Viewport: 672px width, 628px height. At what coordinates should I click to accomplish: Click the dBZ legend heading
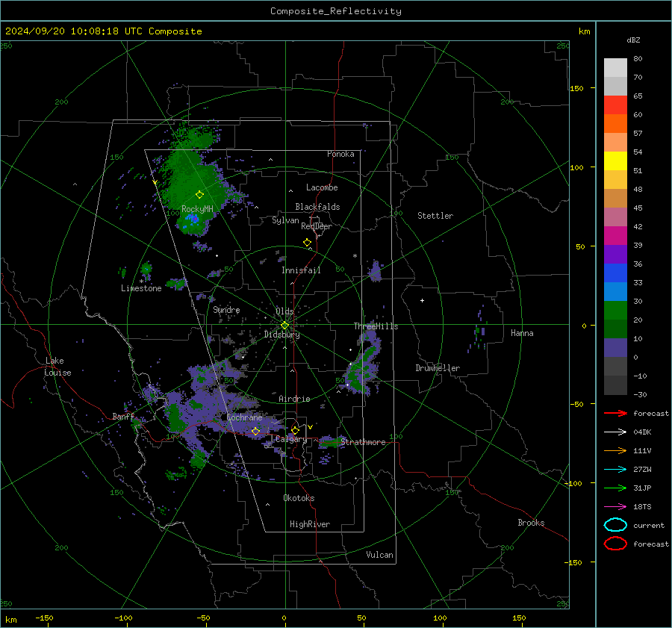tap(633, 40)
